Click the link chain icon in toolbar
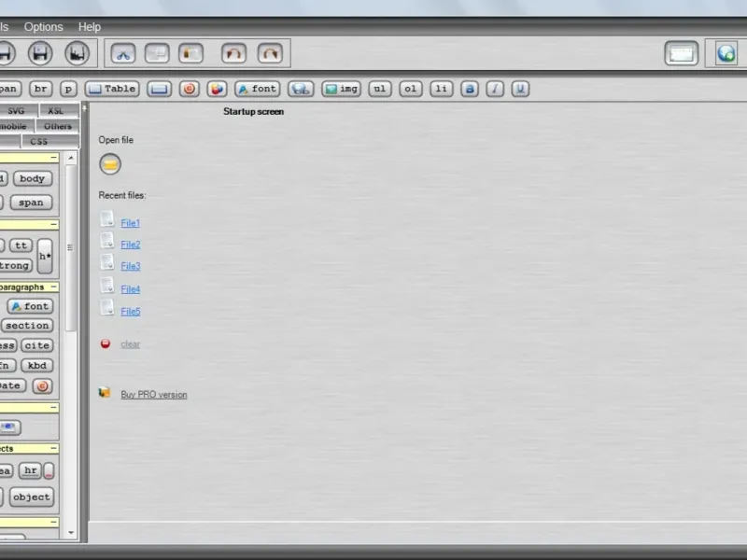The width and height of the screenshot is (747, 560). click(x=301, y=89)
